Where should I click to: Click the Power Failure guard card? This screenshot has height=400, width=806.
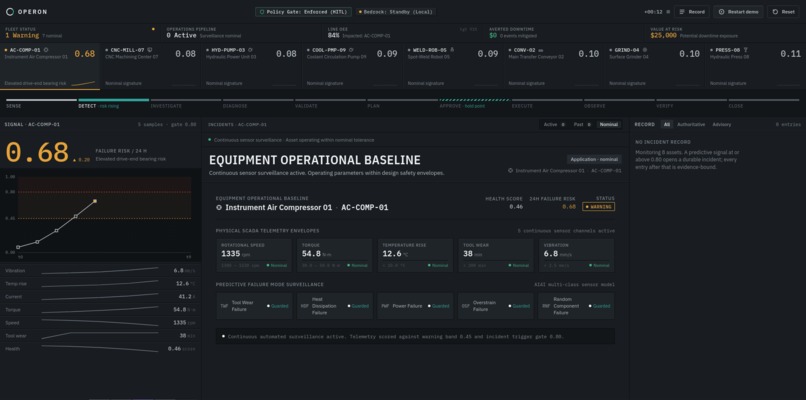pos(415,306)
